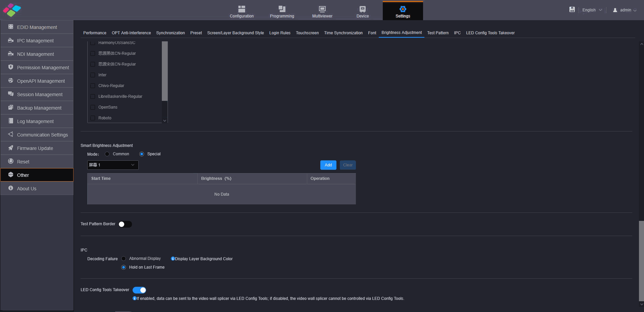Click info icon beside Display Layer Background Color
Screen dimensions: 644x312
coord(173,259)
